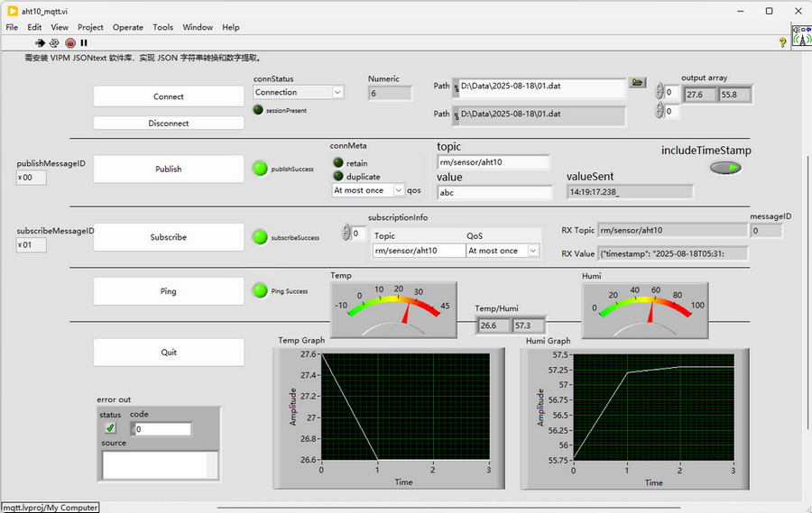Click the error out source text box
The width and height of the screenshot is (812, 513).
point(160,465)
